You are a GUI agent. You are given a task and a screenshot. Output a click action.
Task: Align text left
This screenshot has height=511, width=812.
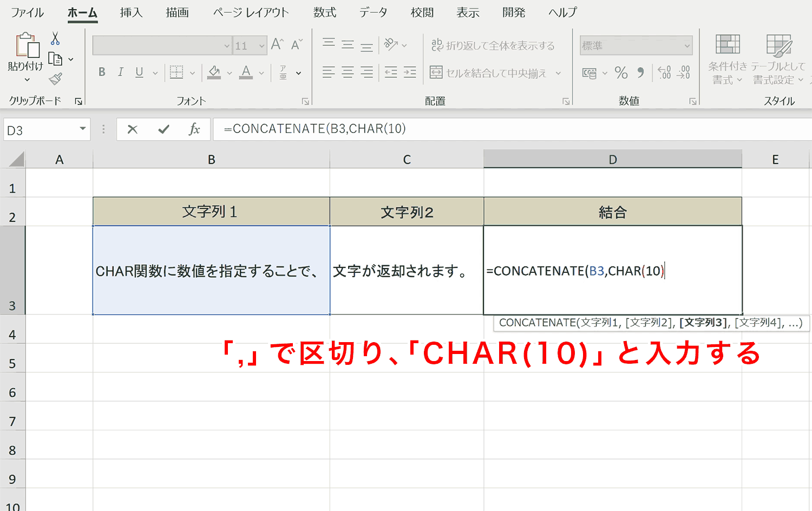tap(329, 72)
